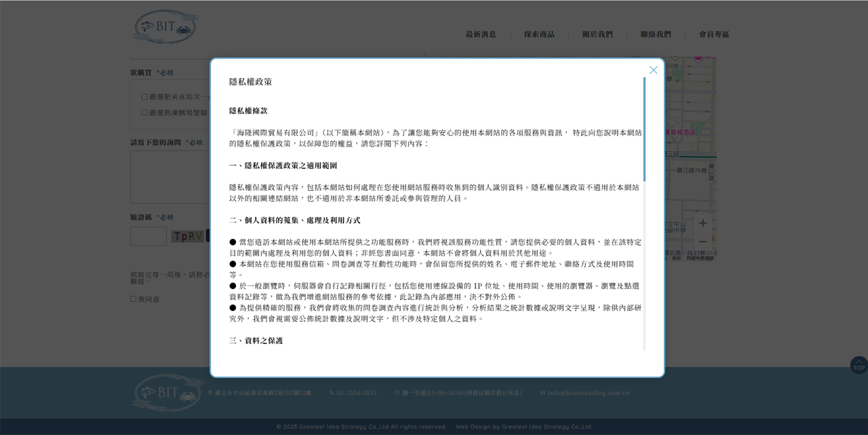Screen dimensions: 868x435
Task: Check the 我同意 agreement checkbox
Action: pyautogui.click(x=134, y=299)
